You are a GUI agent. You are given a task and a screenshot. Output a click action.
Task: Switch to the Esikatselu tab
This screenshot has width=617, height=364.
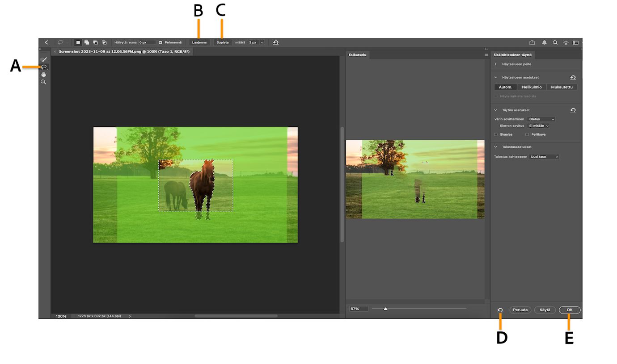[357, 55]
